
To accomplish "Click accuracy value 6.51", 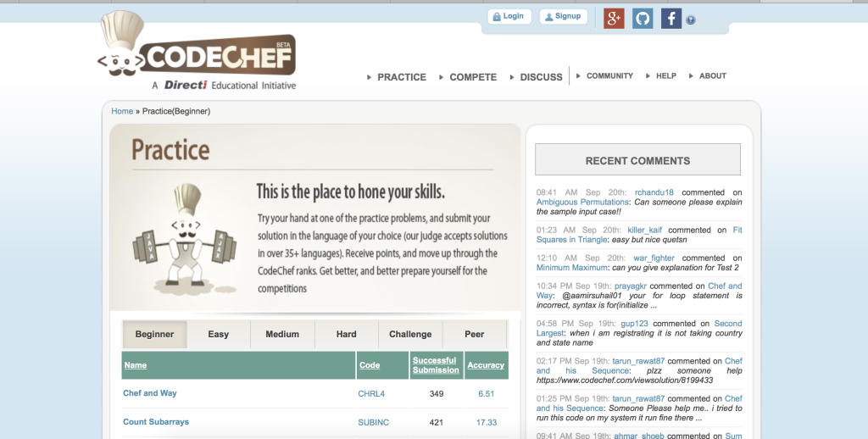I will tap(486, 393).
